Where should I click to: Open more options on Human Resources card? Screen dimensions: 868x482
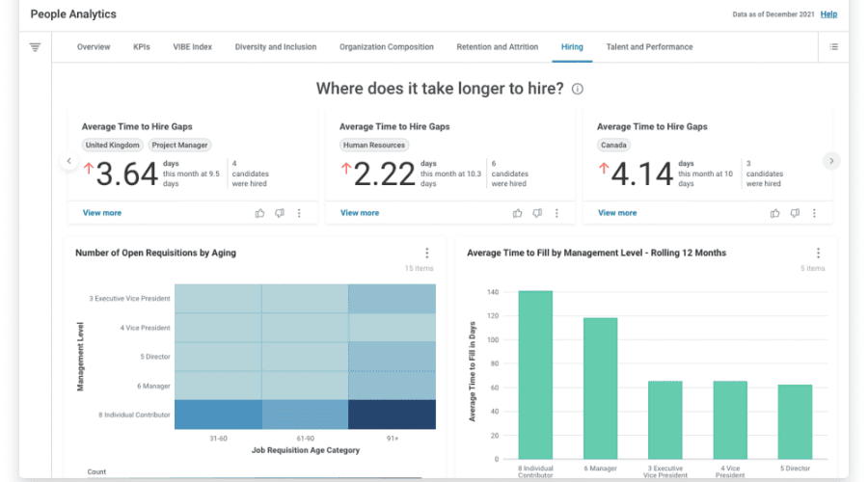pos(556,213)
